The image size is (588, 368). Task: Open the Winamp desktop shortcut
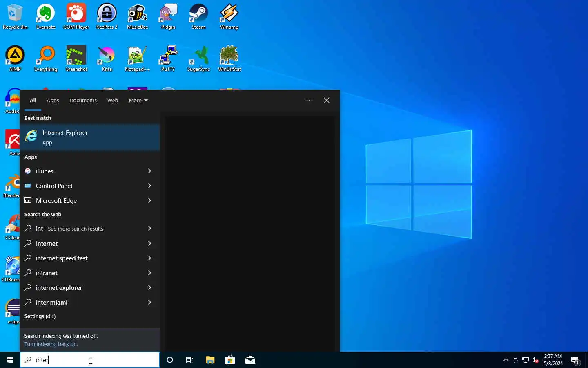click(229, 16)
